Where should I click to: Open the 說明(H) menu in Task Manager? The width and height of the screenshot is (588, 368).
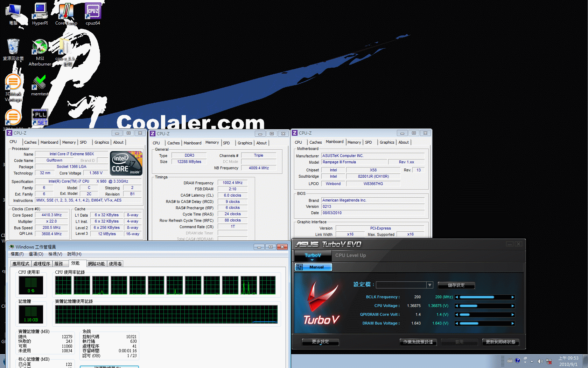(74, 254)
